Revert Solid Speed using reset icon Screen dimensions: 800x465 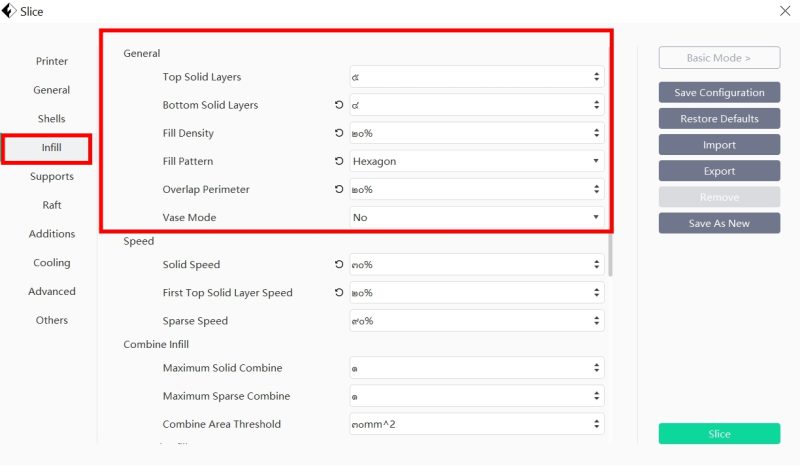339,264
